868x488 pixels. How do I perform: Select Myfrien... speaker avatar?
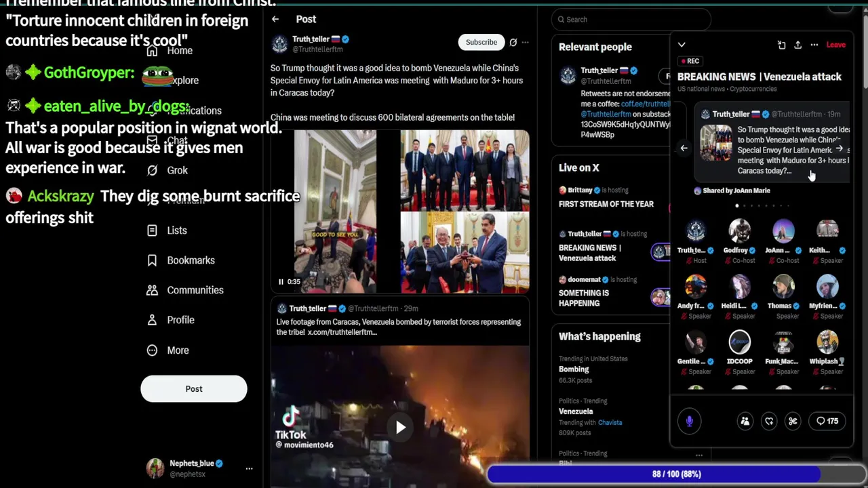point(827,287)
